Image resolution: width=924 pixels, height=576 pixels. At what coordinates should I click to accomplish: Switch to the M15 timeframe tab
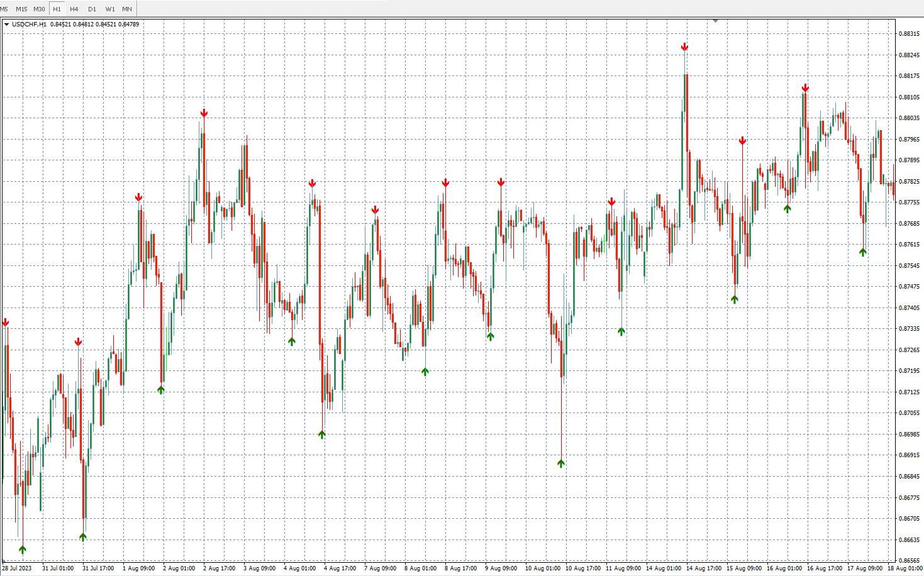click(x=21, y=9)
